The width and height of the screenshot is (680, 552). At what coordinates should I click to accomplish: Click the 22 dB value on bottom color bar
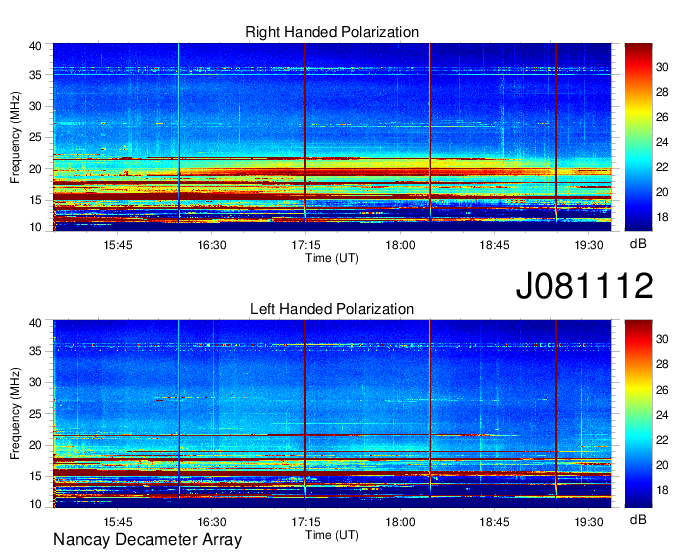(662, 440)
